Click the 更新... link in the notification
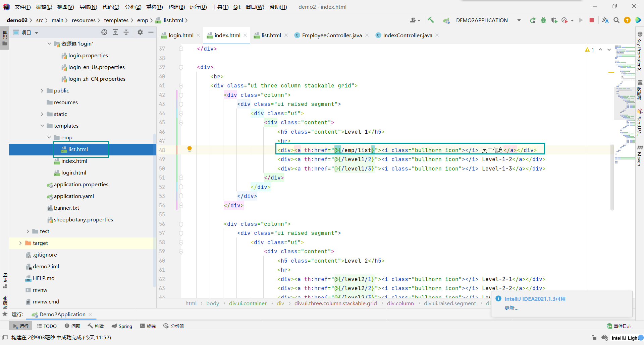This screenshot has height=345, width=644. coord(512,308)
